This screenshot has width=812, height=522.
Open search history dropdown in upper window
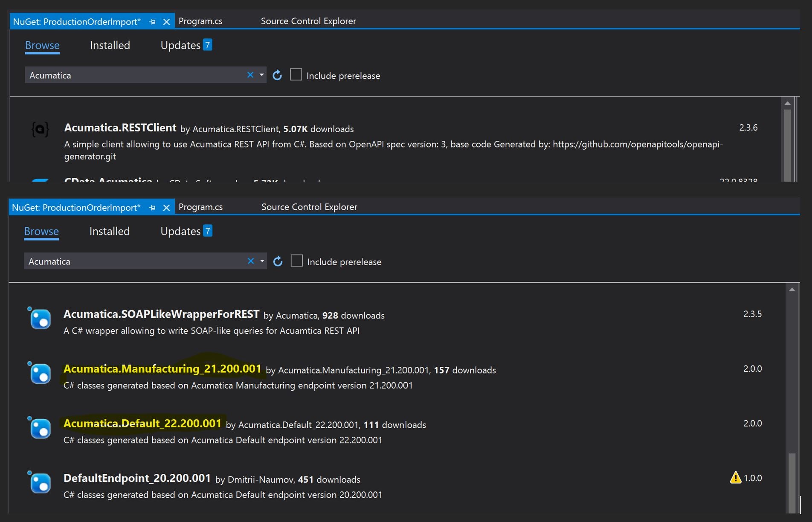coord(262,75)
